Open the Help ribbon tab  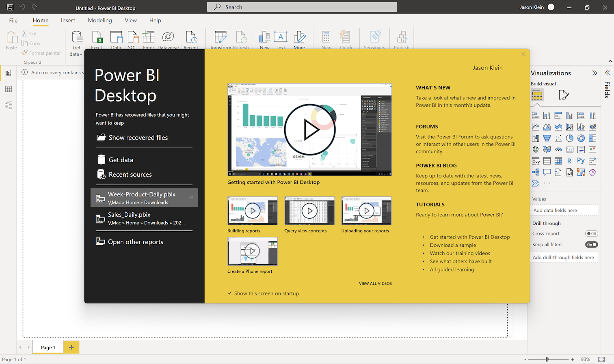[155, 20]
